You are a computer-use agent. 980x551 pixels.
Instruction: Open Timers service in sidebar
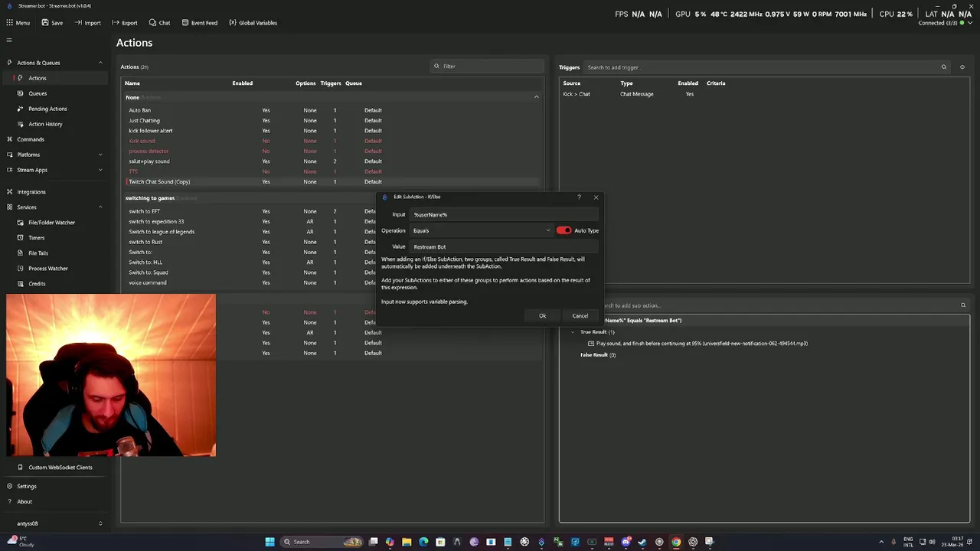pos(36,237)
